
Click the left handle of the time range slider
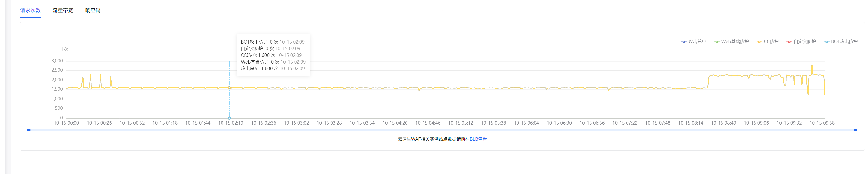pyautogui.click(x=29, y=130)
